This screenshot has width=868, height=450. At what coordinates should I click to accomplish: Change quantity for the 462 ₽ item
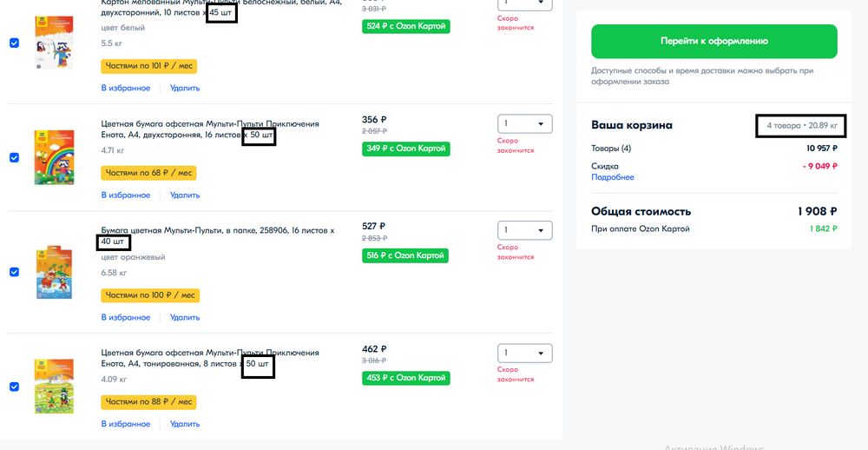pyautogui.click(x=524, y=354)
